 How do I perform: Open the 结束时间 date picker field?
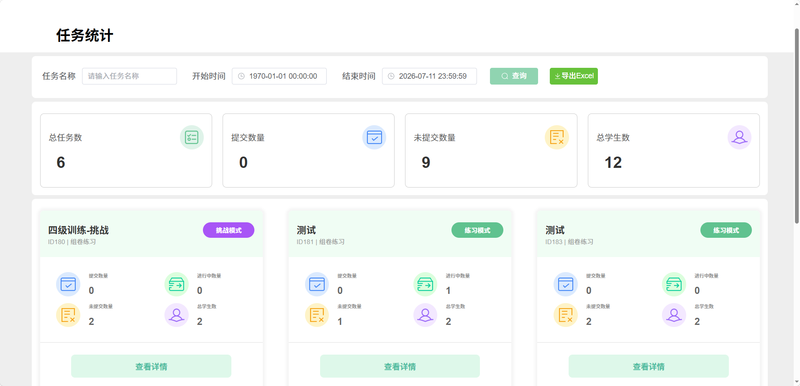click(429, 76)
